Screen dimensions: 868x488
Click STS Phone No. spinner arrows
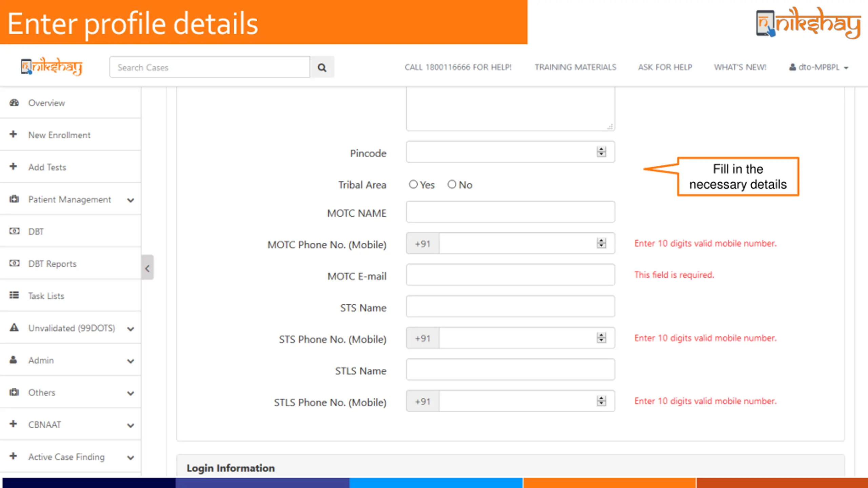click(601, 338)
